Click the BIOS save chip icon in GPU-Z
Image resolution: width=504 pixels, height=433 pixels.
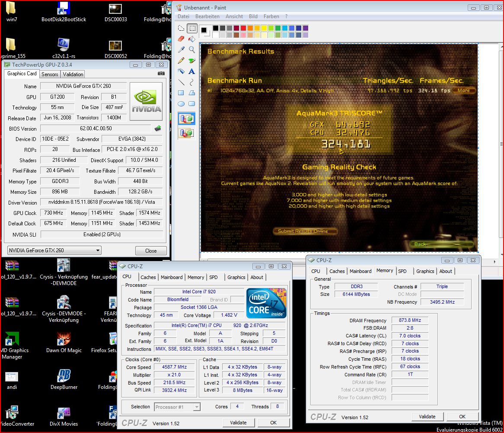click(x=157, y=128)
